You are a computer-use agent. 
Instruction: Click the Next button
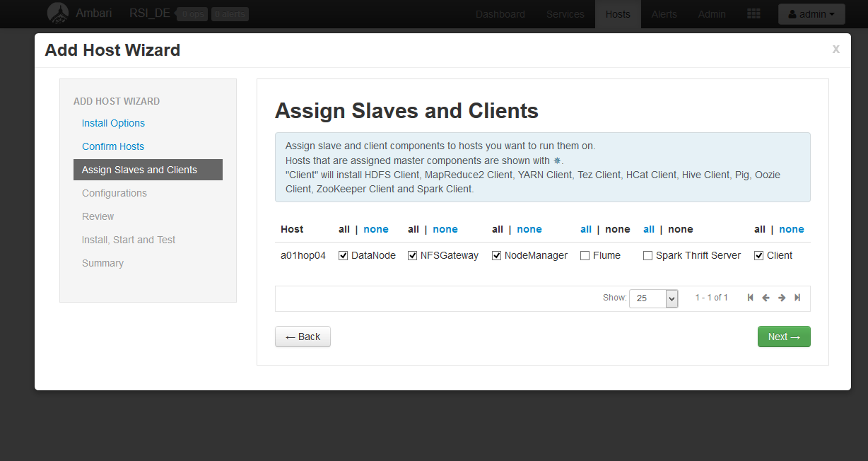[783, 336]
